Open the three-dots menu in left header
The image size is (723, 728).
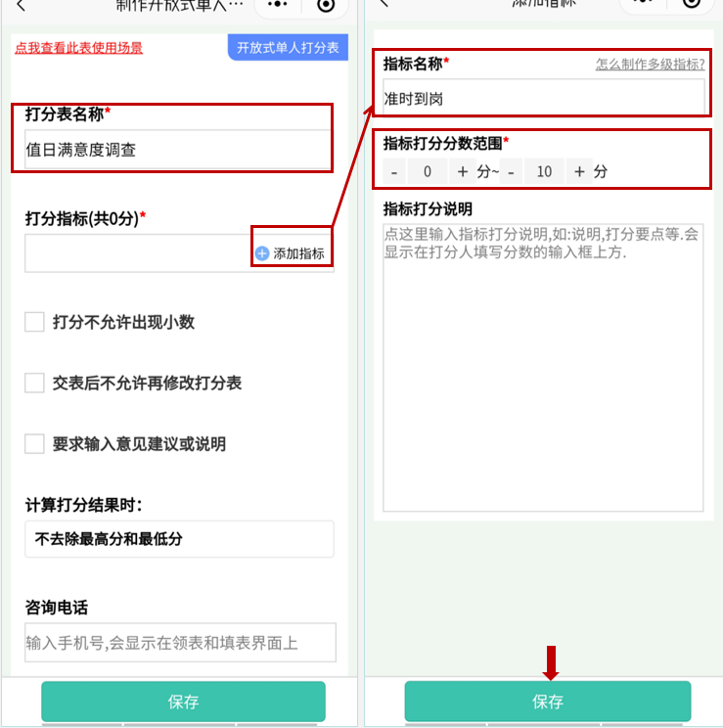[278, 4]
